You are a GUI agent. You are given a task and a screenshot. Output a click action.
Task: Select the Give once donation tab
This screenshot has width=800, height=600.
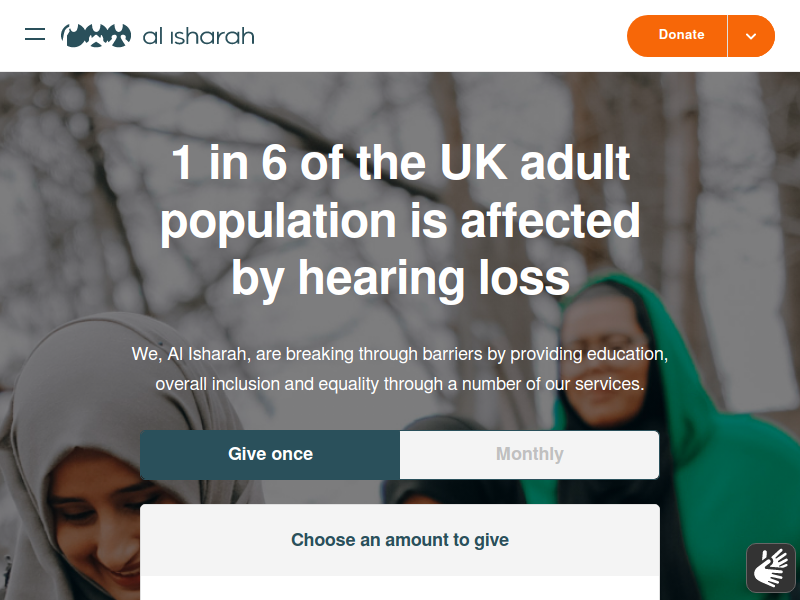click(270, 454)
